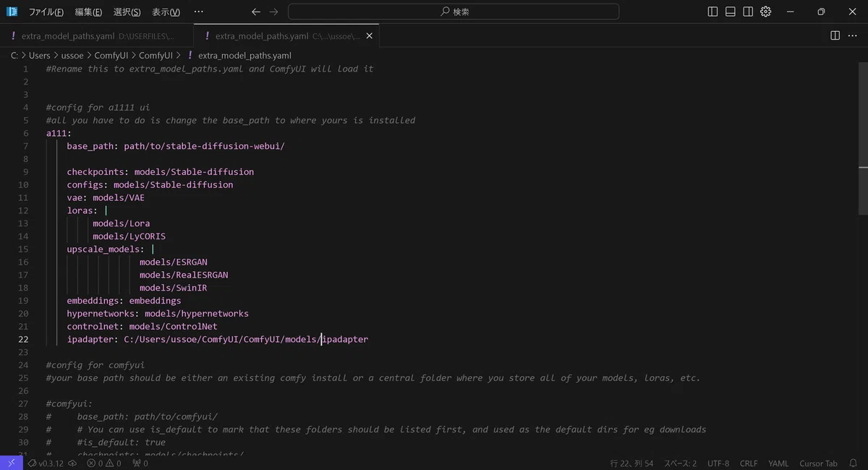Toggle the primary side bar layout icon
The width and height of the screenshot is (868, 470).
(x=712, y=12)
